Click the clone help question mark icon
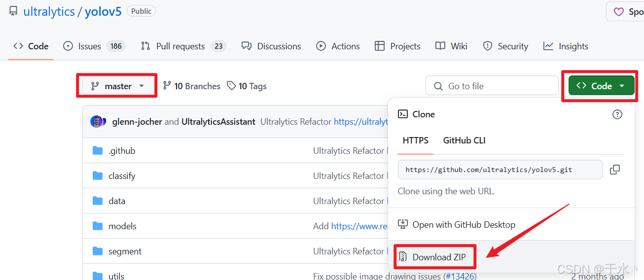This screenshot has width=644, height=280. click(617, 114)
